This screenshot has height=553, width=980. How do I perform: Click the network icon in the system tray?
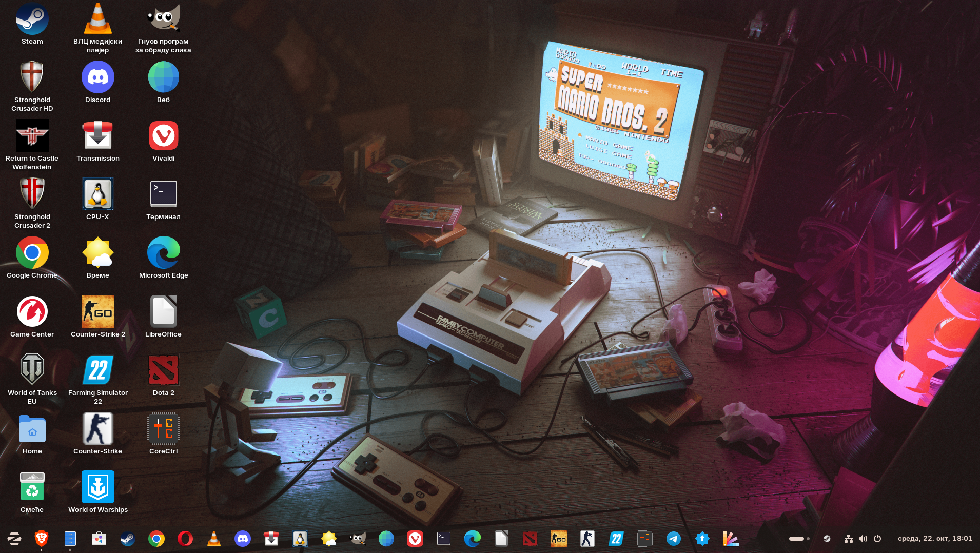pos(849,538)
